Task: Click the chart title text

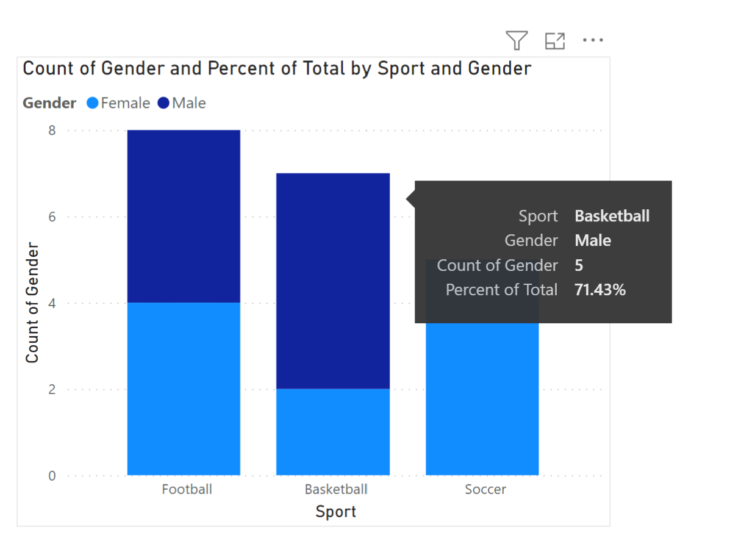Action: click(x=277, y=68)
